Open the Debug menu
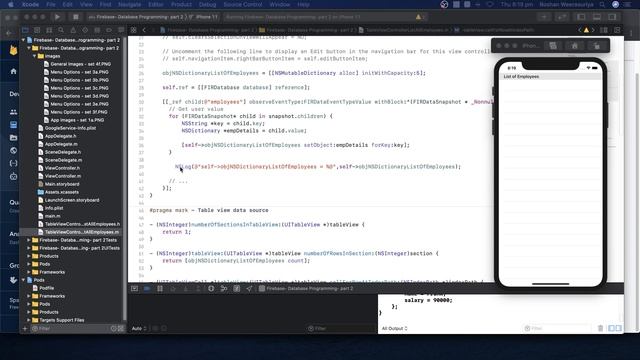The height and width of the screenshot is (360, 640). pos(207,4)
